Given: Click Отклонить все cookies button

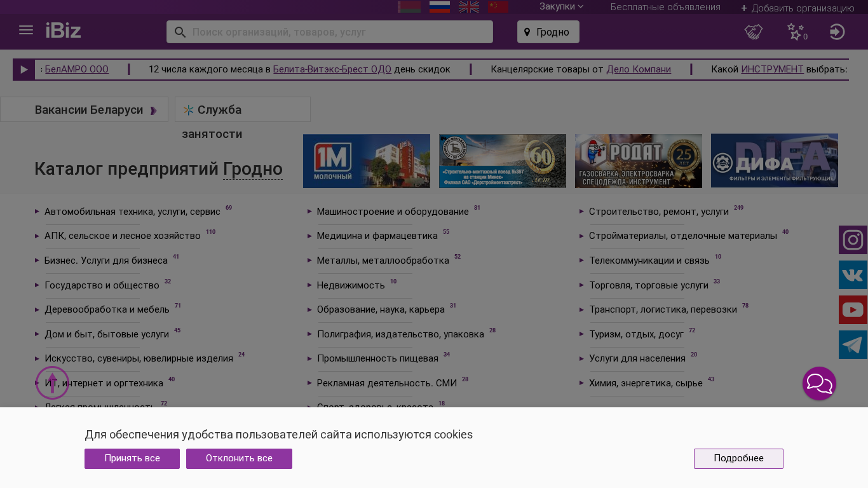Looking at the screenshot, I should click(239, 459).
